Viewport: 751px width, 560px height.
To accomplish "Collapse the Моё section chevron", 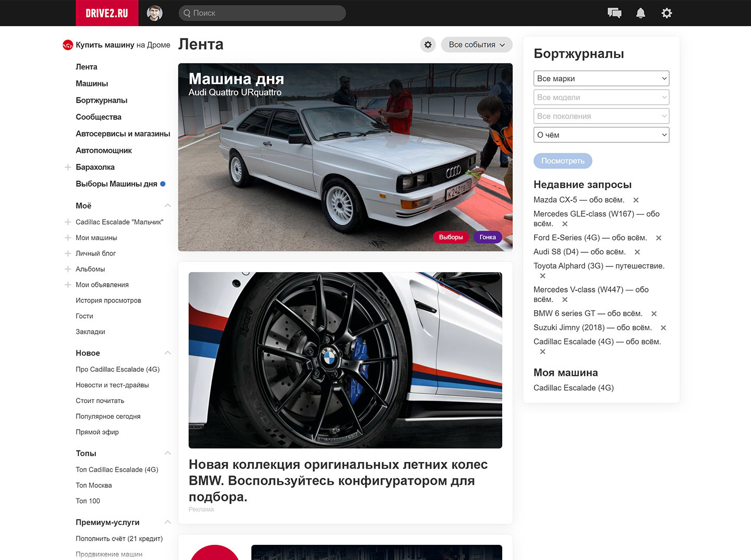I will tap(167, 205).
